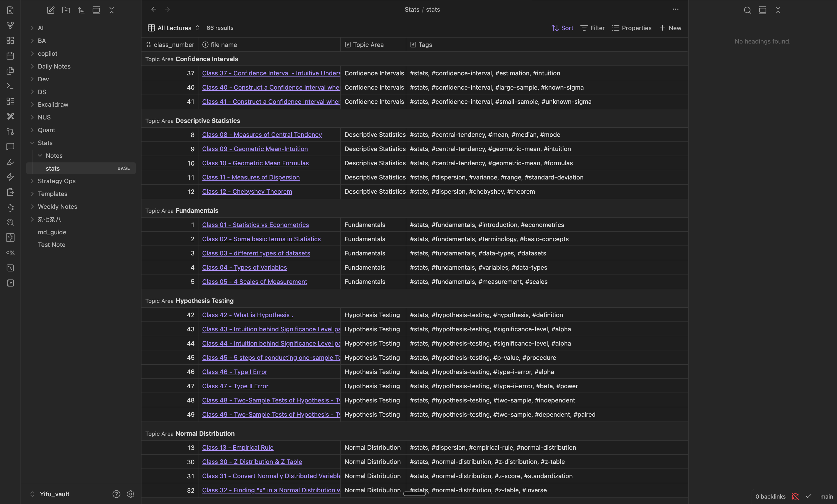Click the new folder icon
The width and height of the screenshot is (837, 504).
click(x=66, y=10)
